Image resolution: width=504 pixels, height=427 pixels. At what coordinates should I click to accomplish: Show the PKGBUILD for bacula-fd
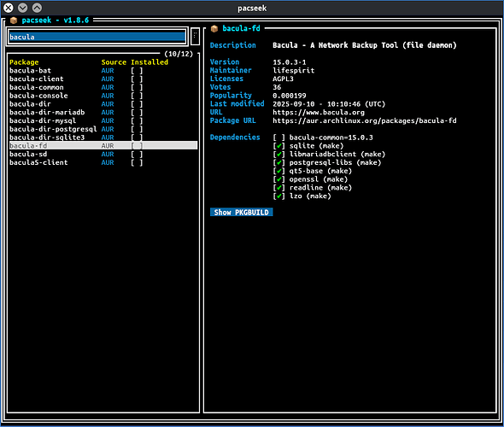pyautogui.click(x=241, y=213)
